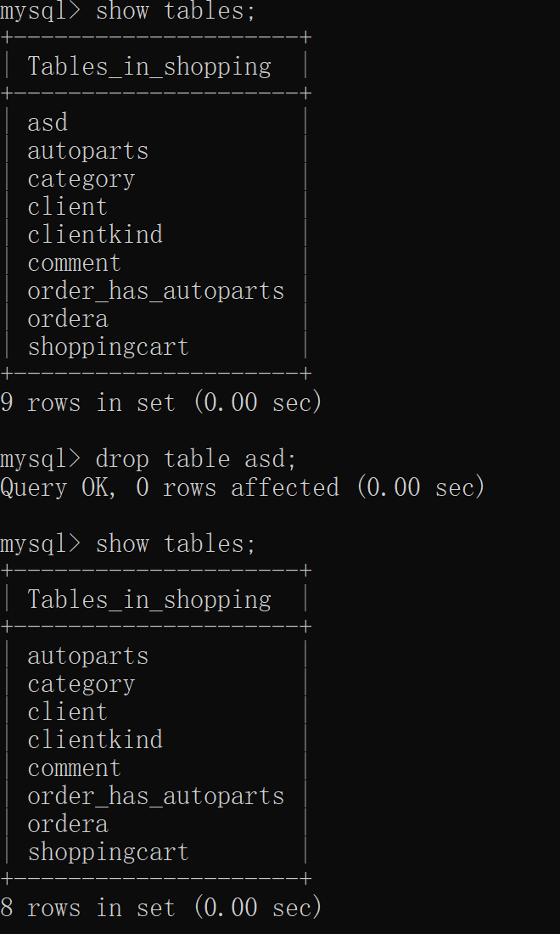The height and width of the screenshot is (934, 560).
Task: Select ordera in the 8-row table listing
Action: coord(68,824)
